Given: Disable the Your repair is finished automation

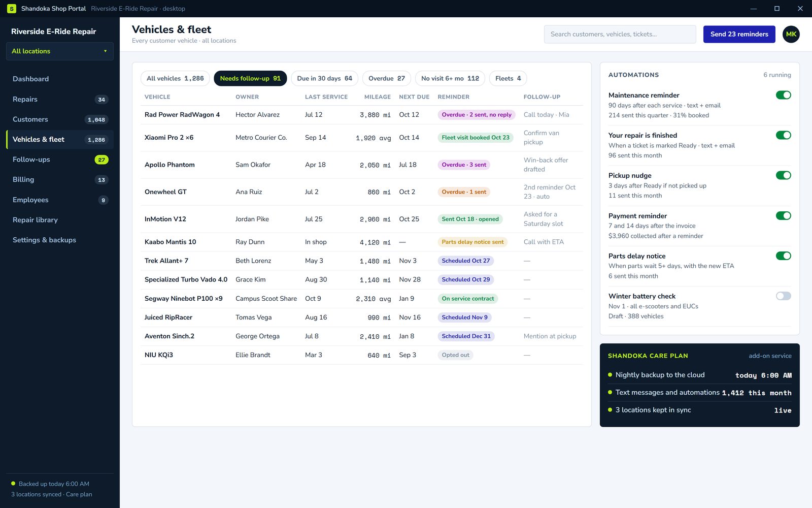Looking at the screenshot, I should (783, 135).
